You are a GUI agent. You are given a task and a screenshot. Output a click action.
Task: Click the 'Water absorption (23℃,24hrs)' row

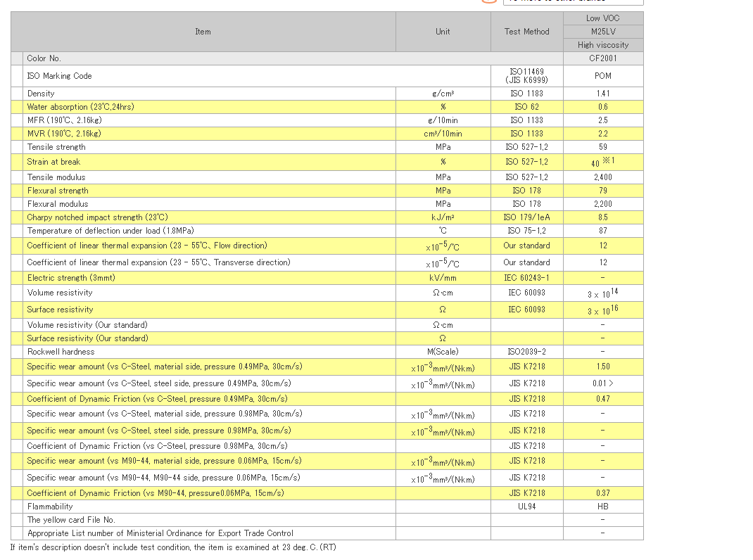click(x=327, y=107)
